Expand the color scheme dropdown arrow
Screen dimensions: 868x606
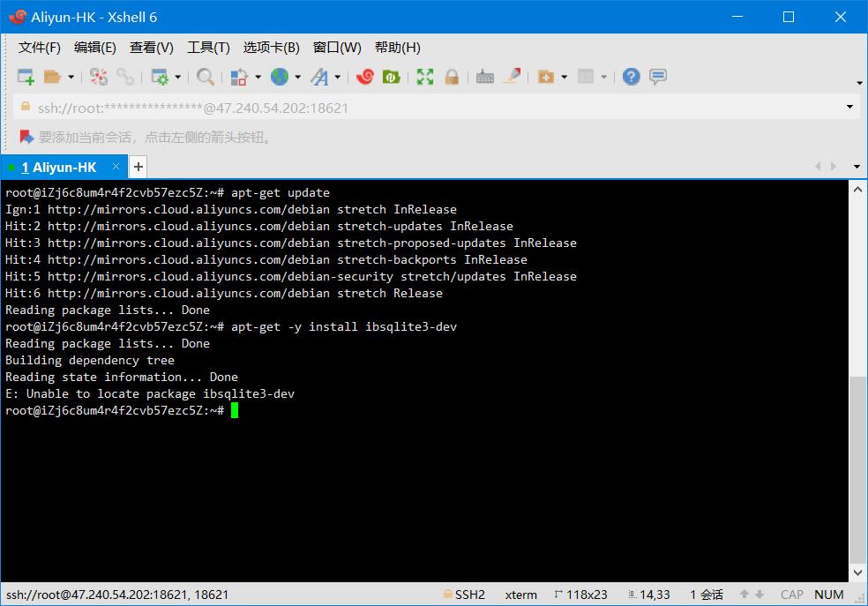[258, 77]
